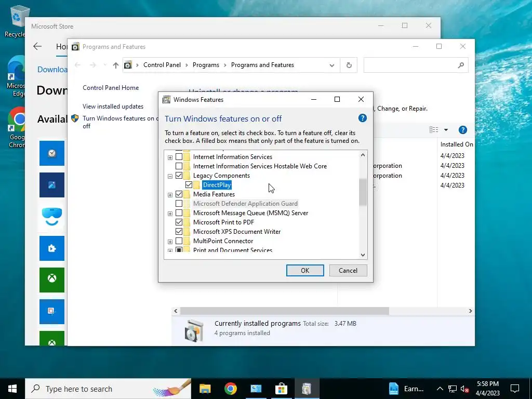
Task: Click Programs and Features breadcrumb segment
Action: pyautogui.click(x=262, y=65)
